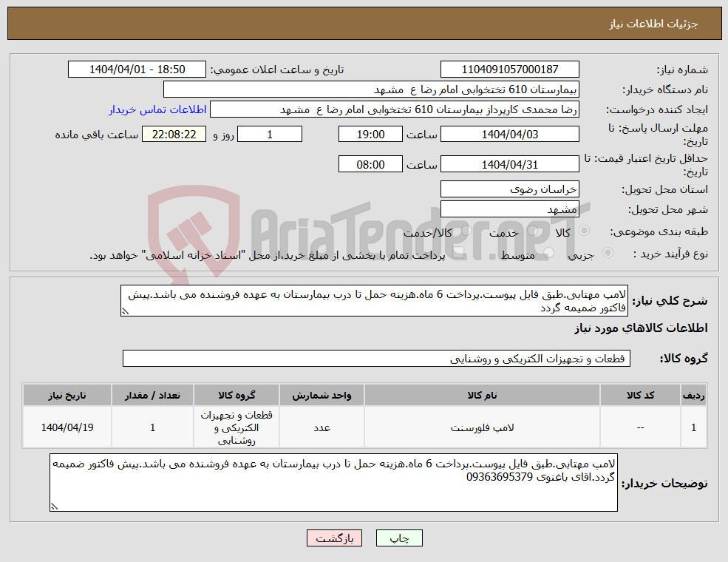The image size is (728, 562).
Task: Click the کد کالا column header
Action: point(640,396)
